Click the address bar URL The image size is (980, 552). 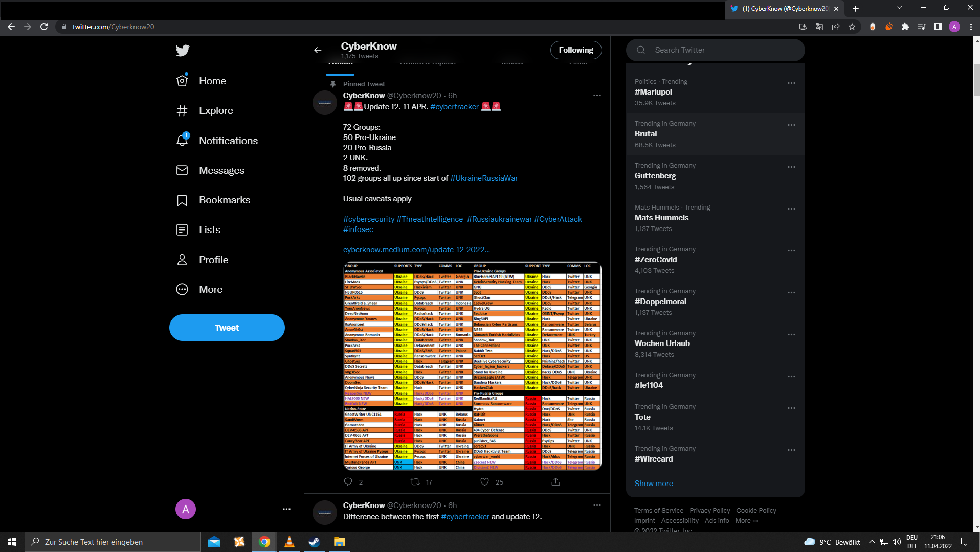point(113,27)
